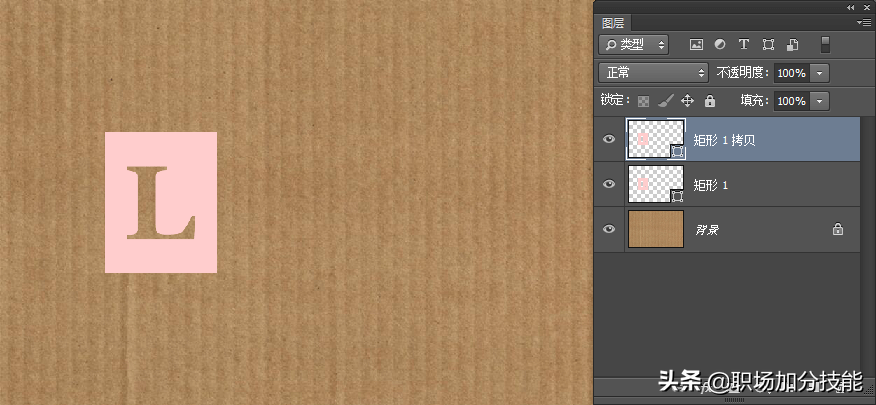876x405 pixels.
Task: Filter layers by smart object icon
Action: coord(792,45)
